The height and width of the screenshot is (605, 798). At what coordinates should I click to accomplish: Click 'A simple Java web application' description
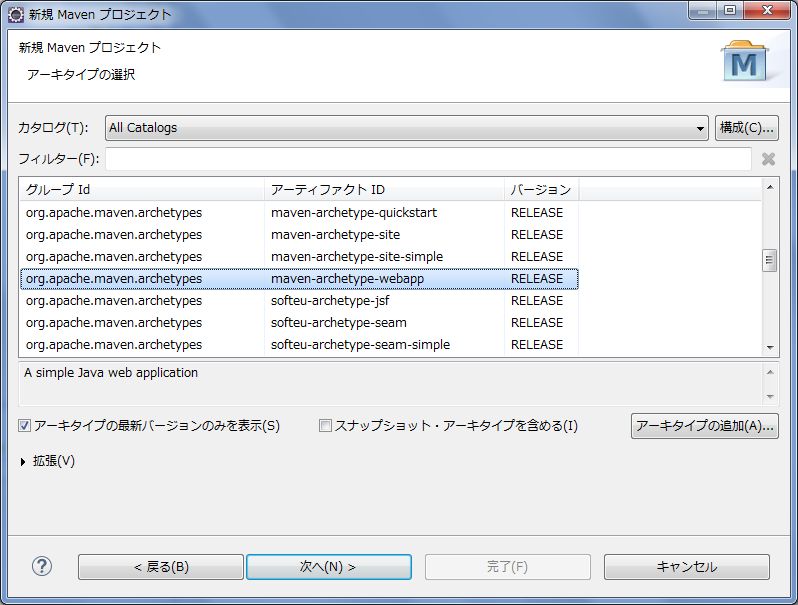[x=111, y=373]
